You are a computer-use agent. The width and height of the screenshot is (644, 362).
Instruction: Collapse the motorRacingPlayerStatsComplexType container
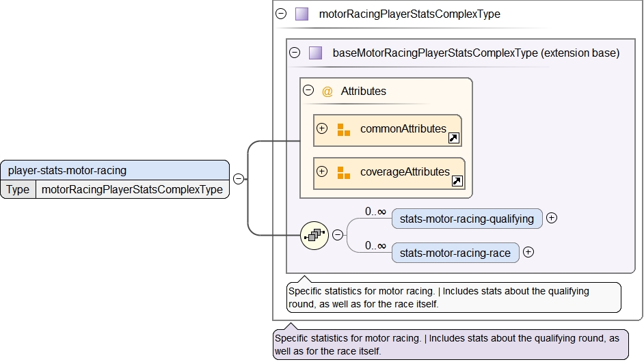(x=281, y=14)
